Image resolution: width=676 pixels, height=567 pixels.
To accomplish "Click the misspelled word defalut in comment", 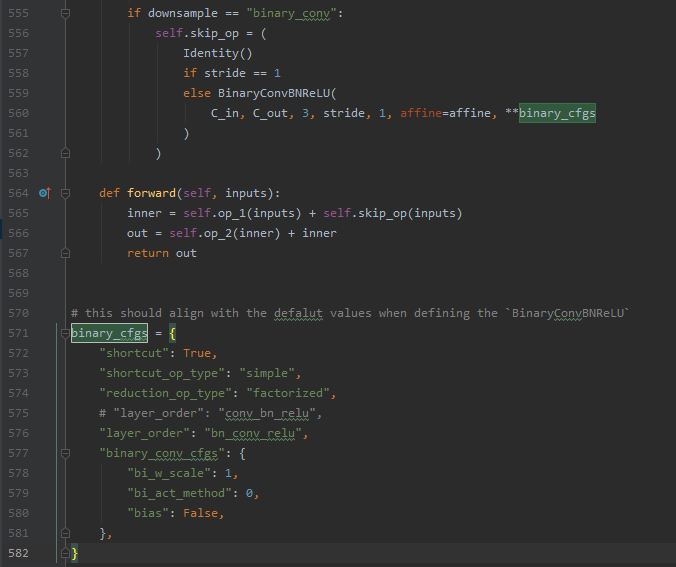I will pyautogui.click(x=298, y=313).
